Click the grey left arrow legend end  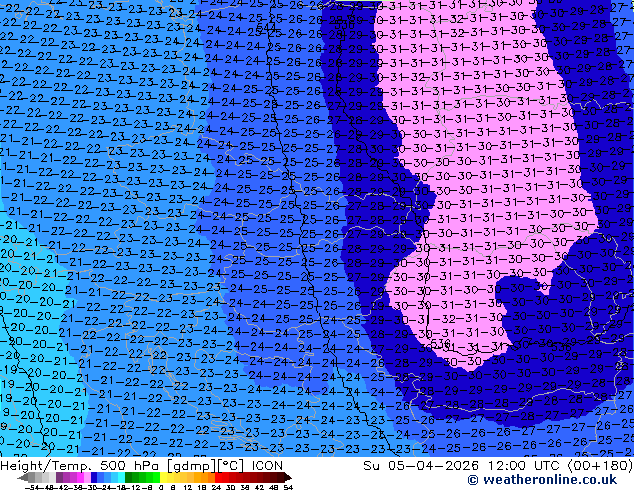click(23, 478)
